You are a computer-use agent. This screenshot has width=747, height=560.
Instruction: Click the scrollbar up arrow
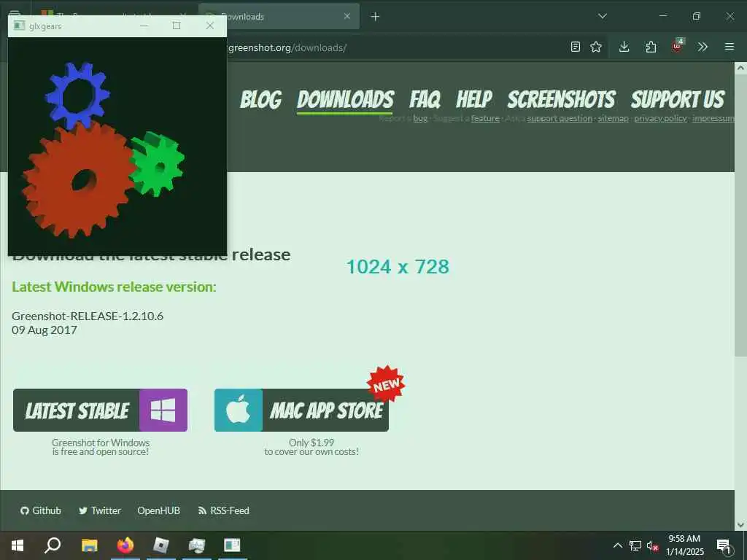click(740, 68)
